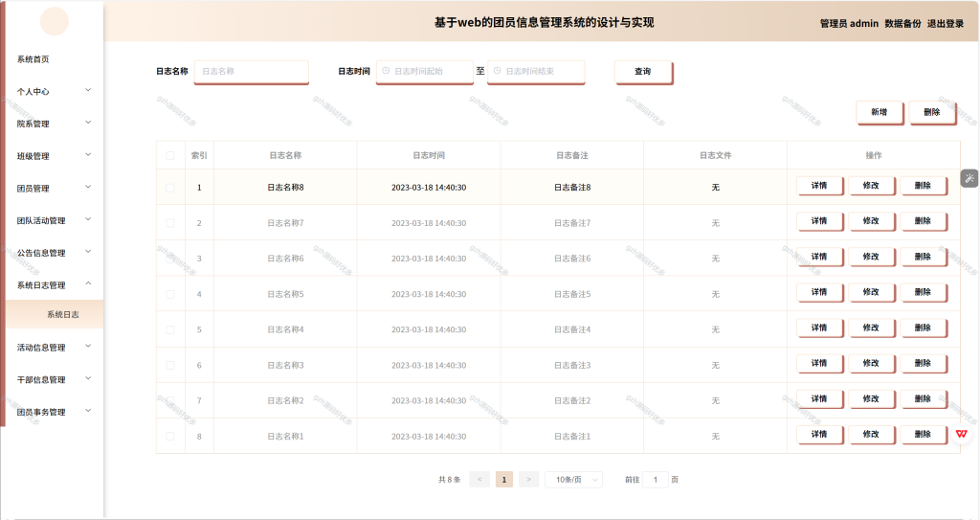Screen dimensions: 980x520
Task: Check the row for 日志名称5
Action: click(170, 294)
